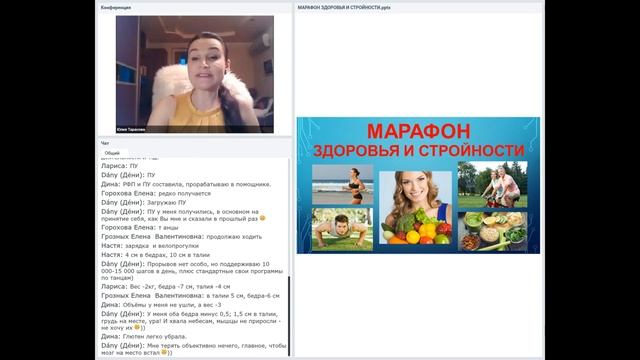
Task: Click the emoji after 'в прошлый раз'
Action: tap(262, 218)
